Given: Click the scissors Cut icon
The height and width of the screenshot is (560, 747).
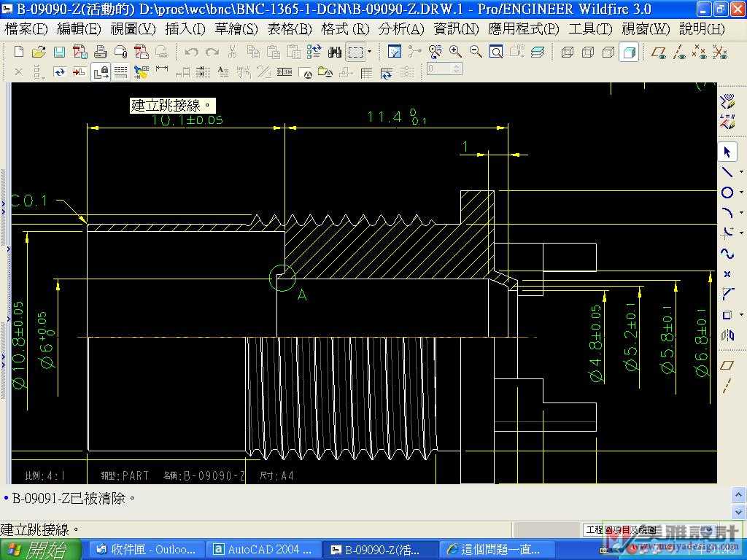Looking at the screenshot, I should (x=233, y=52).
